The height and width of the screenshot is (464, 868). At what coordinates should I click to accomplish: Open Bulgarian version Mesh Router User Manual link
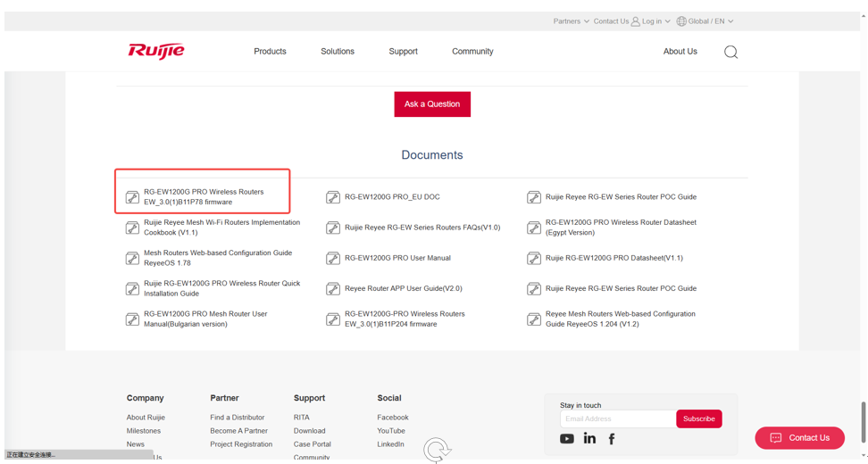coord(205,319)
